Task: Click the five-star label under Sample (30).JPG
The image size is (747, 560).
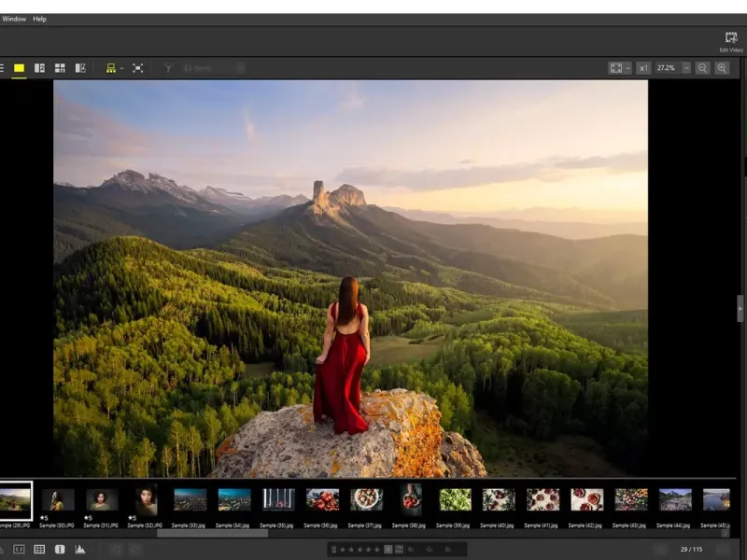Action: pos(44,518)
